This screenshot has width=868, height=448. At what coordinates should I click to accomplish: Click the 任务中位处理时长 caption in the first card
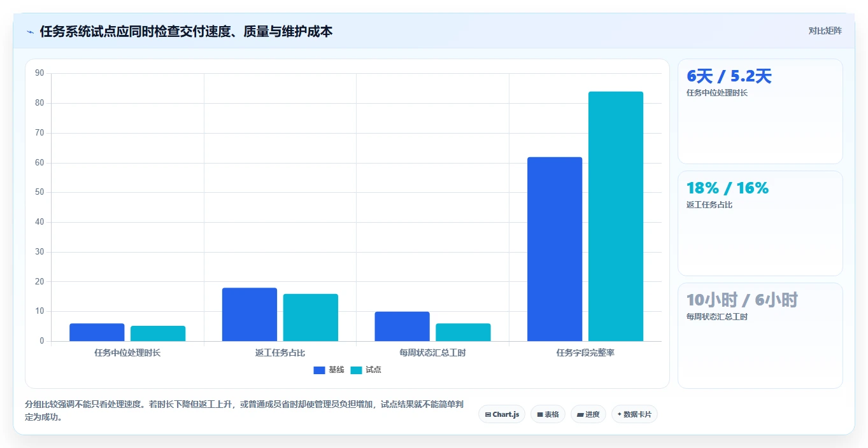717,93
